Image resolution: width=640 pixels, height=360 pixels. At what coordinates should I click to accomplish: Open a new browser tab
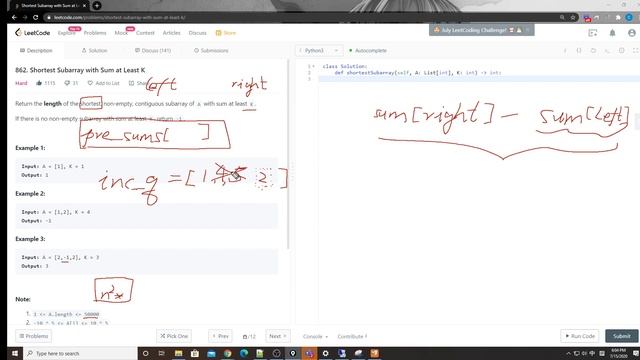coord(97,6)
